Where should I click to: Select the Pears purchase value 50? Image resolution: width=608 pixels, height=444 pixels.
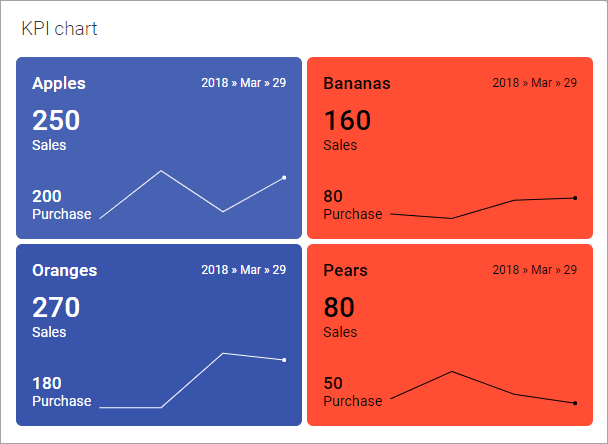[x=333, y=383]
